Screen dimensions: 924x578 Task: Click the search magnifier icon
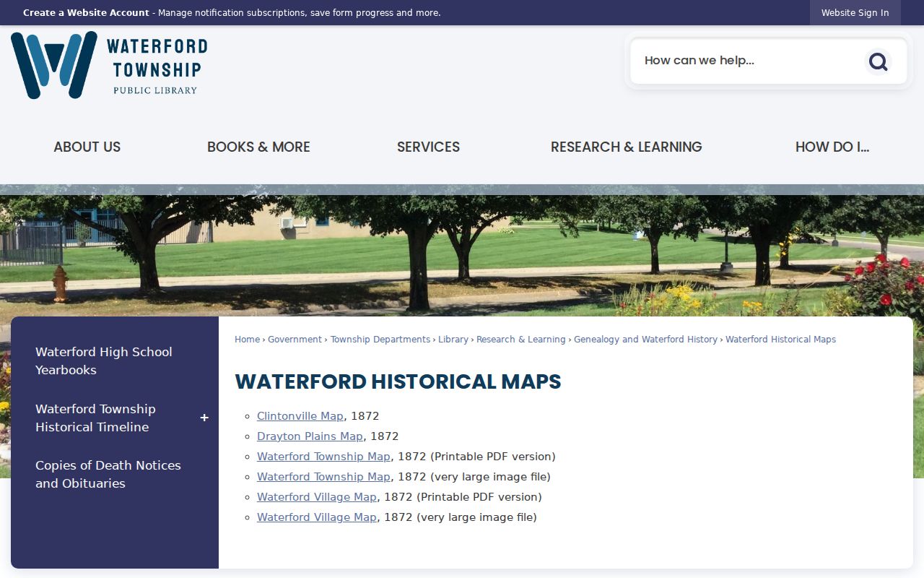click(x=878, y=61)
